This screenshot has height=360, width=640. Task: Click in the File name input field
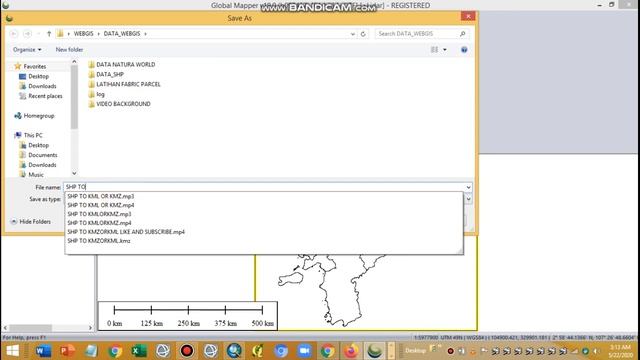[x=264, y=187]
